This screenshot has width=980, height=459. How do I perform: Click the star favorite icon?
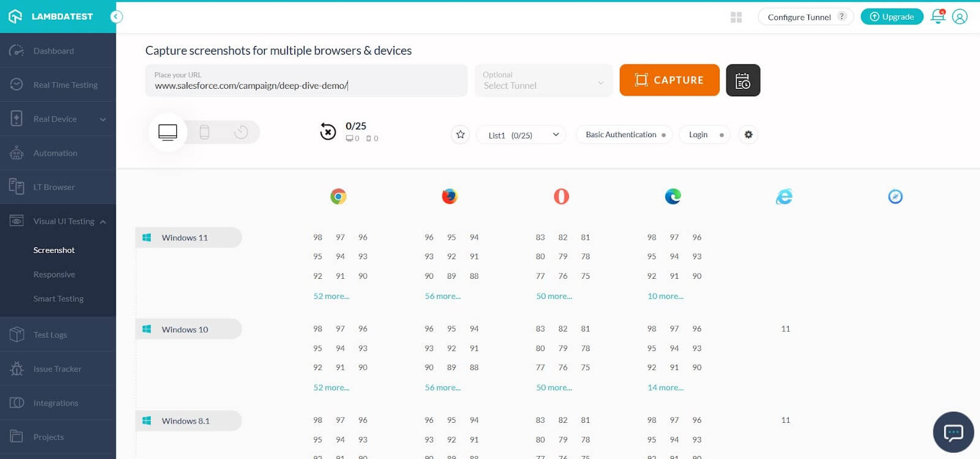pyautogui.click(x=460, y=134)
